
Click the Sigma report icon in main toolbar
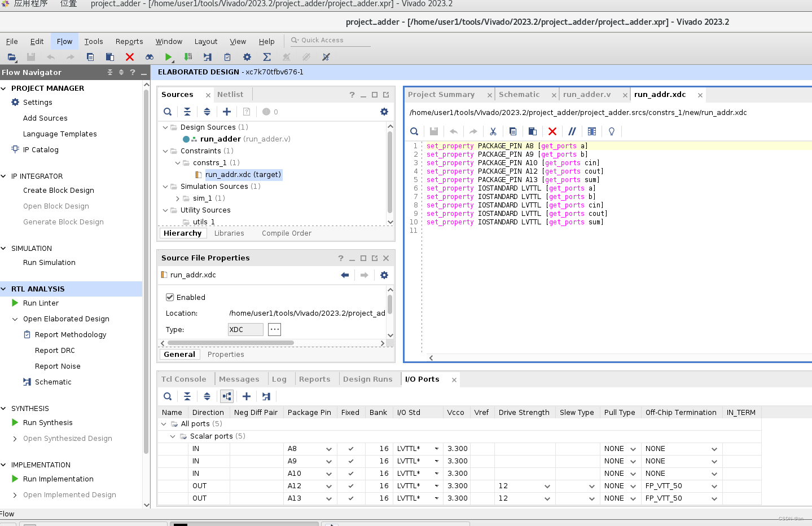coord(267,57)
